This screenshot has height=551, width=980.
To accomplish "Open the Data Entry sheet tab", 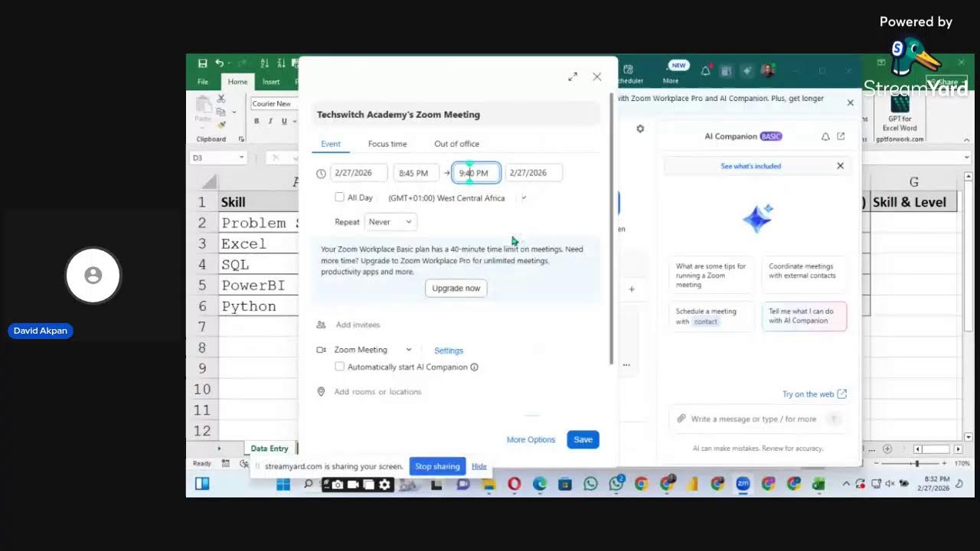I will (x=269, y=448).
